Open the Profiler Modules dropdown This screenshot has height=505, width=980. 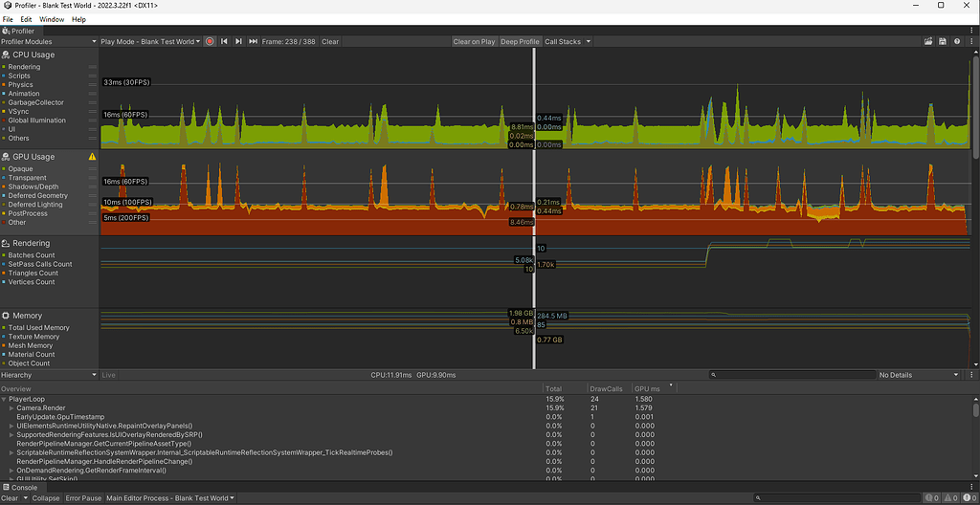click(x=49, y=42)
